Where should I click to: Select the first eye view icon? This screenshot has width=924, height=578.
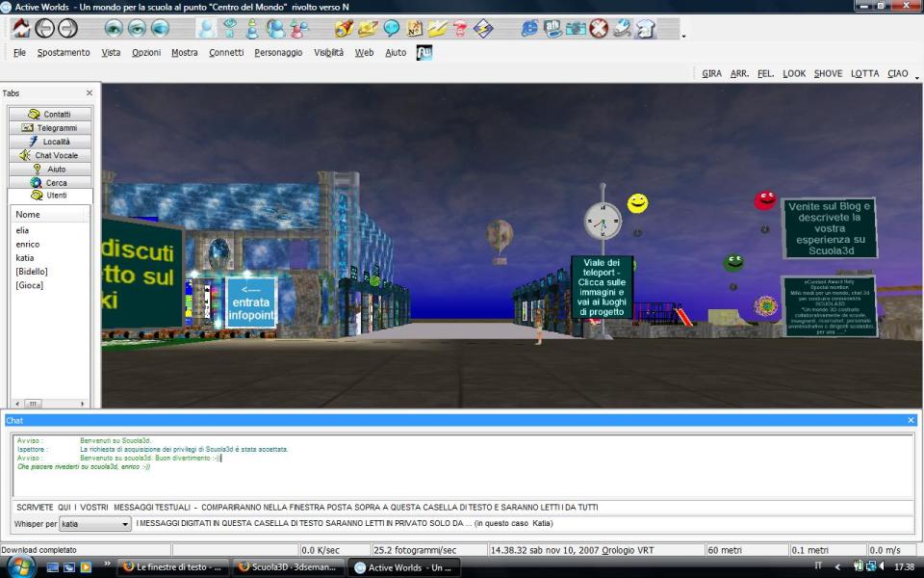pos(114,28)
